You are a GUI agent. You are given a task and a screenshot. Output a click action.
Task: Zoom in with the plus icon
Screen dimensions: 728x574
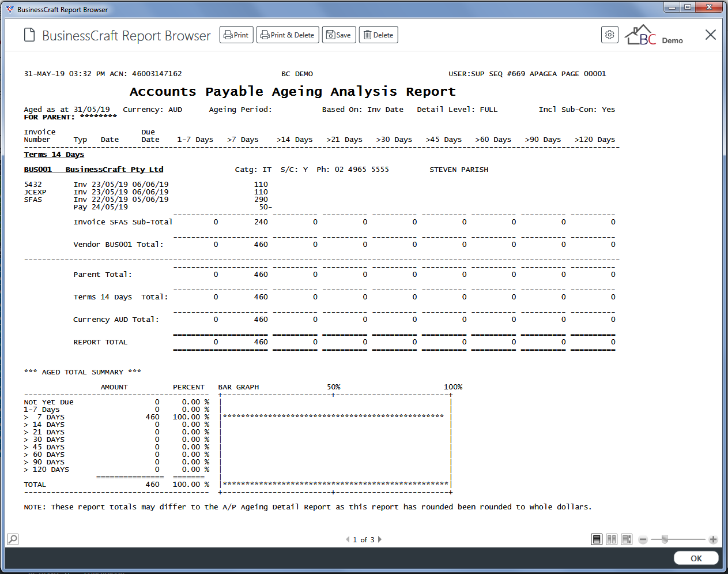[x=713, y=540]
